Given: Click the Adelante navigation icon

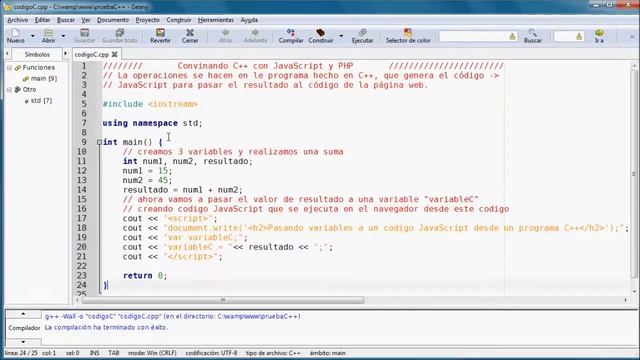Looking at the screenshot, I should pyautogui.click(x=255, y=36).
